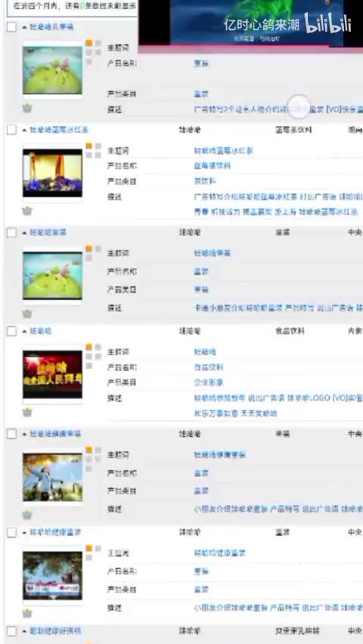Click orange square marker in 娃哈哈蓝莓冰红茶 row
363x644 pixels.
[x=88, y=146]
